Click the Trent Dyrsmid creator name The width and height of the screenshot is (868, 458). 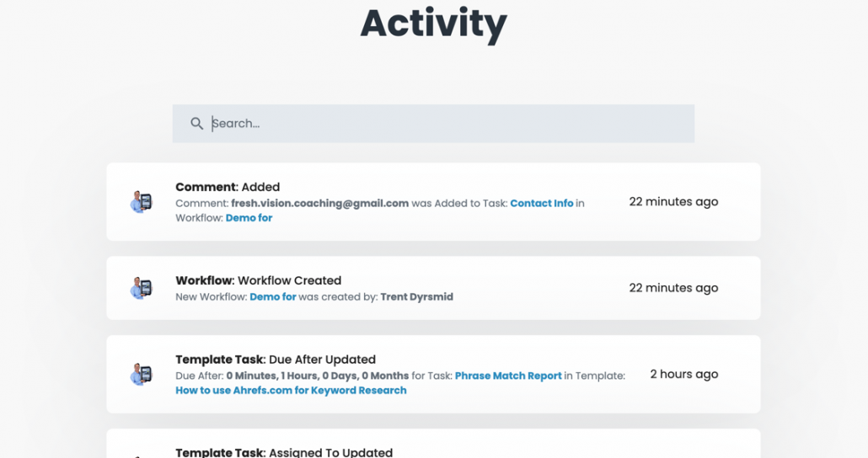pos(417,297)
